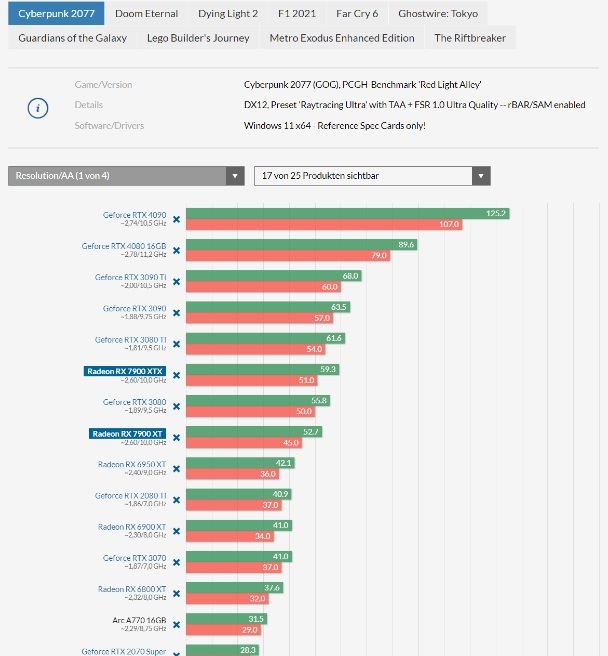Switch to the Ghostwire: Tokyo tab
Screen dimensions: 608x656
(x=438, y=13)
